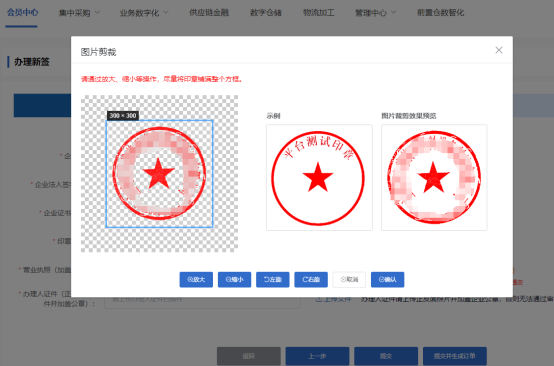Cancel cropping with the 取消 button

349,279
